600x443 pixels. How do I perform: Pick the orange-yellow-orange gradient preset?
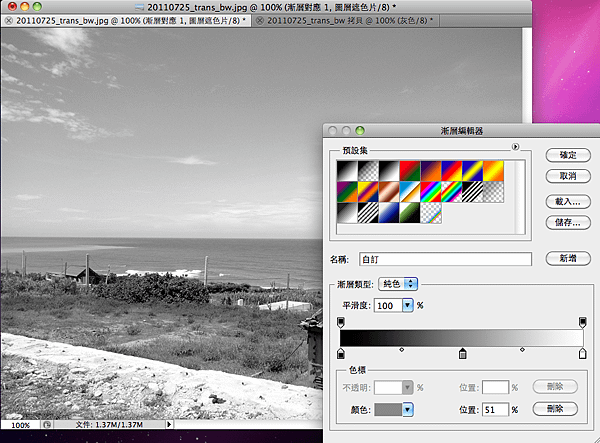click(493, 171)
